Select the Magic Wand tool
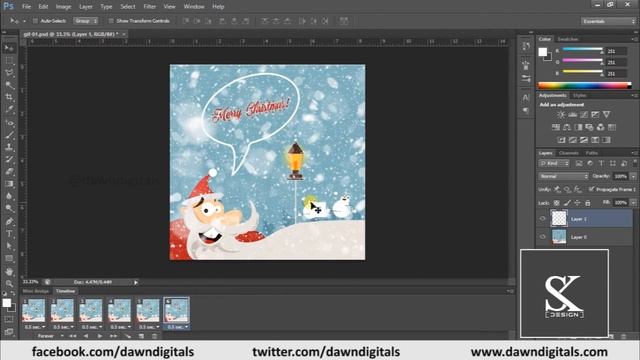Viewport: 640px width, 360px height. [9, 85]
